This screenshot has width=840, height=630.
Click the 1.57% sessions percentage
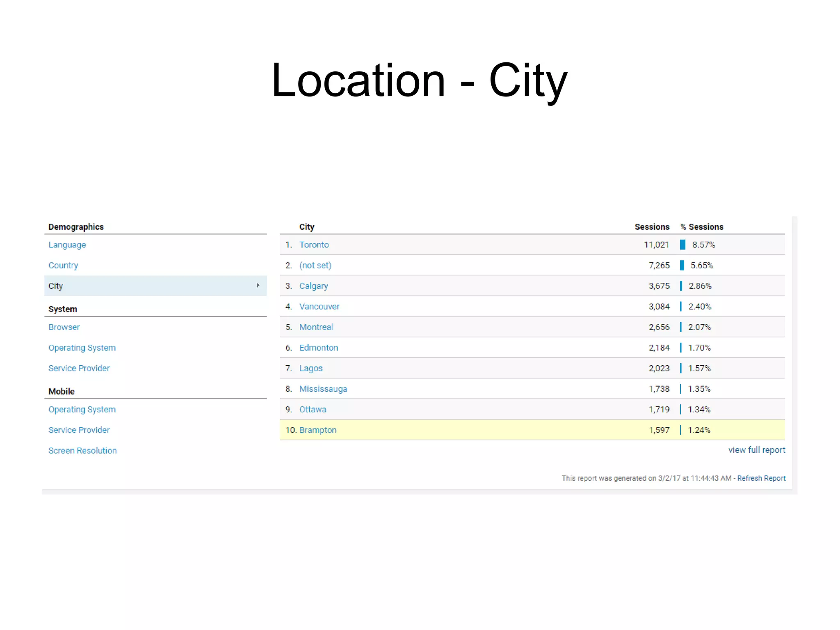(699, 368)
